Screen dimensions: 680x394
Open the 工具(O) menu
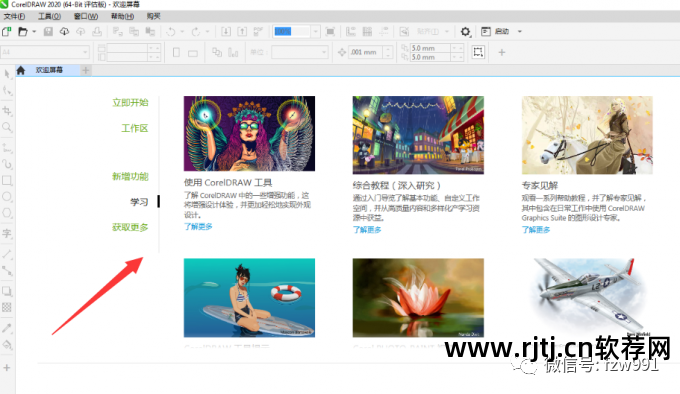(x=49, y=16)
